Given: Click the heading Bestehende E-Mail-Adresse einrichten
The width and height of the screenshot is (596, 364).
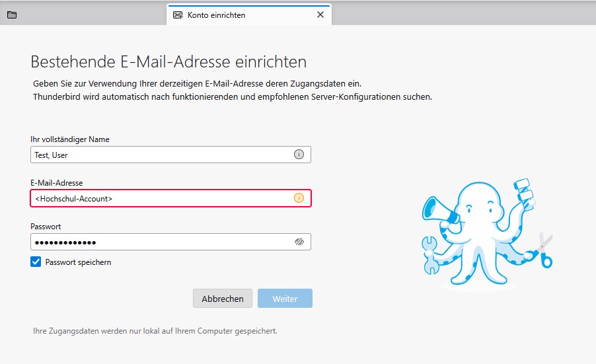Looking at the screenshot, I should tap(168, 62).
